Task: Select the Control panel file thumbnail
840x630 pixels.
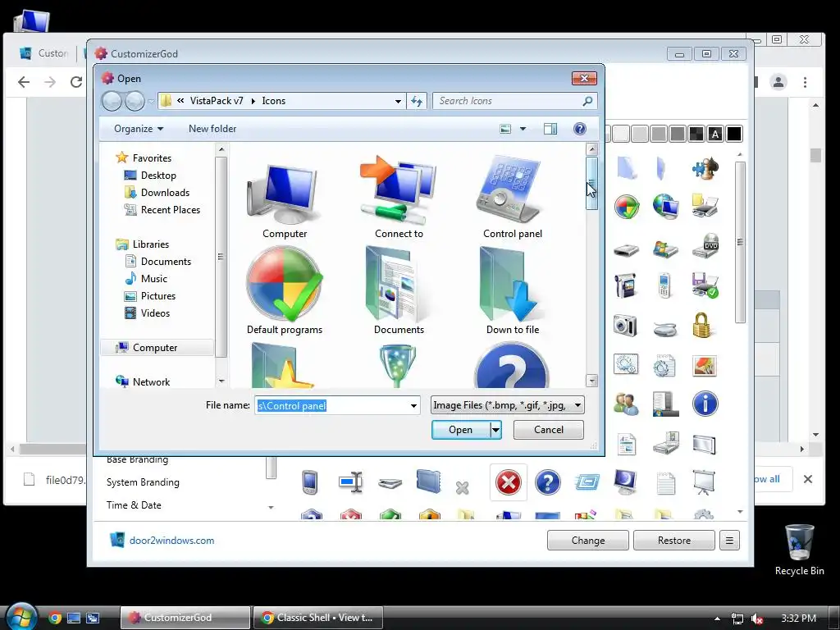Action: coord(512,197)
